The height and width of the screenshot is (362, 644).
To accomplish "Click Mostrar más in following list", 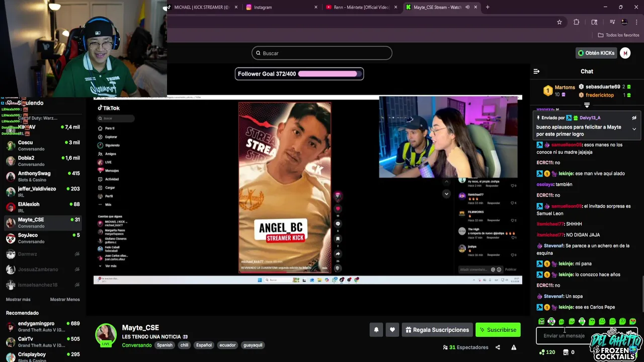I will (x=18, y=300).
